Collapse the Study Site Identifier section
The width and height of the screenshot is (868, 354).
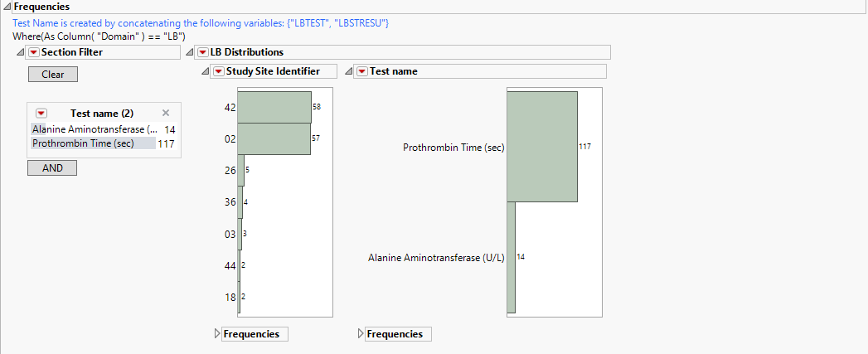pyautogui.click(x=206, y=71)
